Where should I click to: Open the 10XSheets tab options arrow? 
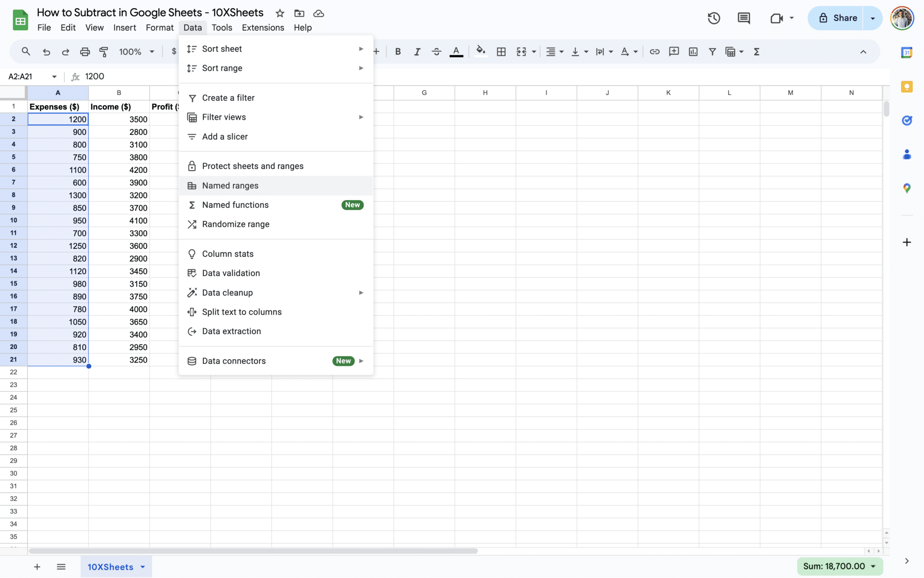143,567
